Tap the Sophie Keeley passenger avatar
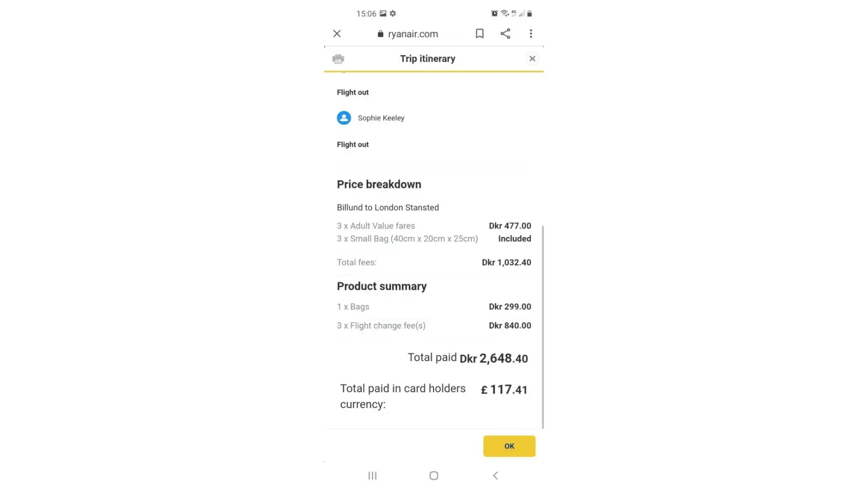Viewport: 868px width, 488px height. click(344, 118)
